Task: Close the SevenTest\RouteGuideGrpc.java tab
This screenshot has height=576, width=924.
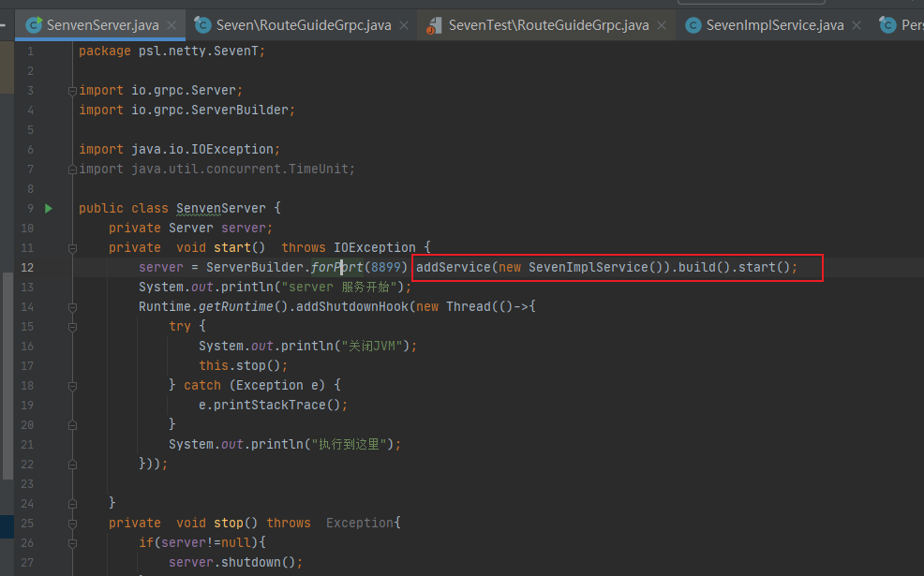Action: point(662,25)
